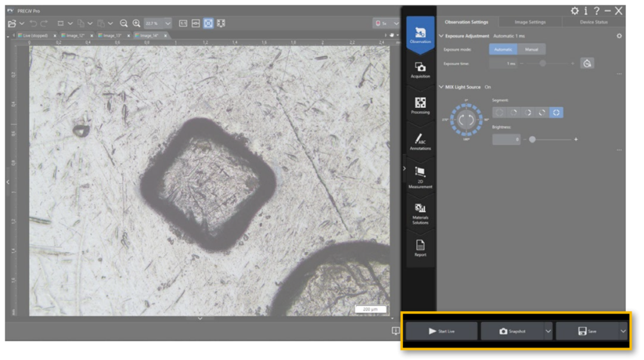Image resolution: width=644 pixels, height=360 pixels.
Task: Click the auto exposure timer button
Action: [x=587, y=63]
